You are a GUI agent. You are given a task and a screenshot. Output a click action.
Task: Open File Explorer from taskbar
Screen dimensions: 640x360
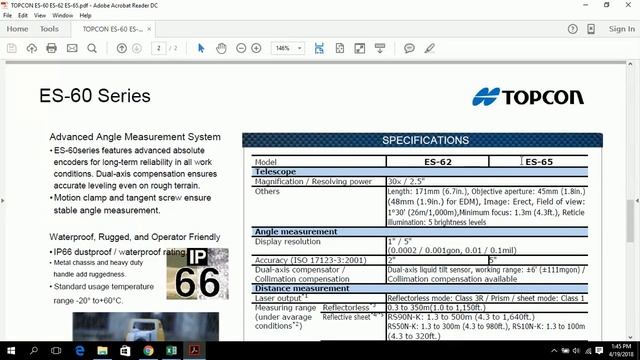[x=102, y=351]
